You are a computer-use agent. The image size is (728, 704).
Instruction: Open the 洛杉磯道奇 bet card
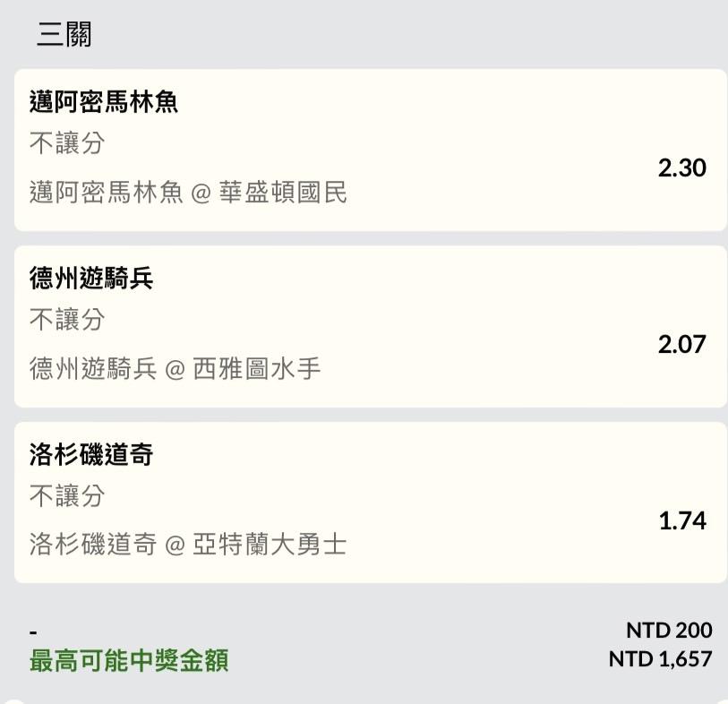(x=370, y=502)
